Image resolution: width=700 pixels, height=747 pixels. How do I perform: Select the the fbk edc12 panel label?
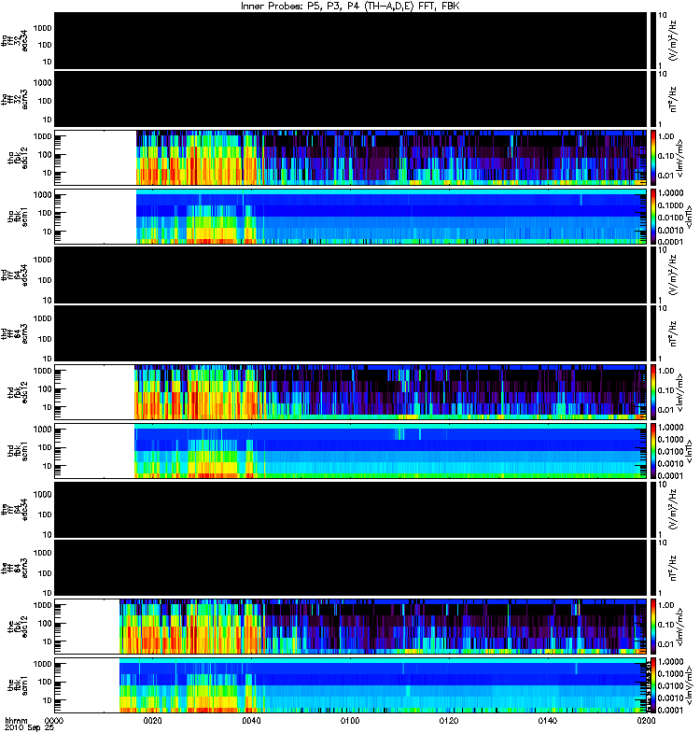pyautogui.click(x=18, y=627)
